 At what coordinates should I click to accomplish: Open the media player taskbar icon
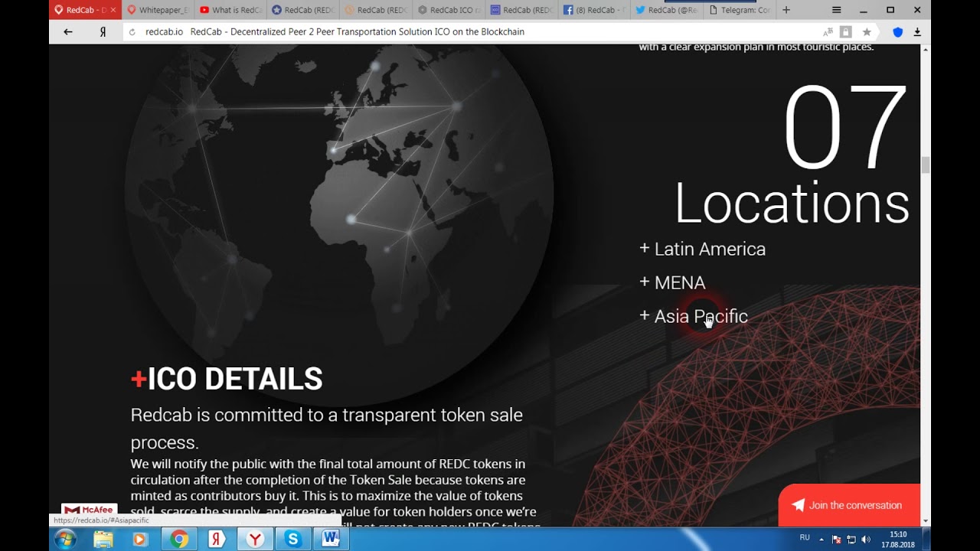(x=140, y=540)
